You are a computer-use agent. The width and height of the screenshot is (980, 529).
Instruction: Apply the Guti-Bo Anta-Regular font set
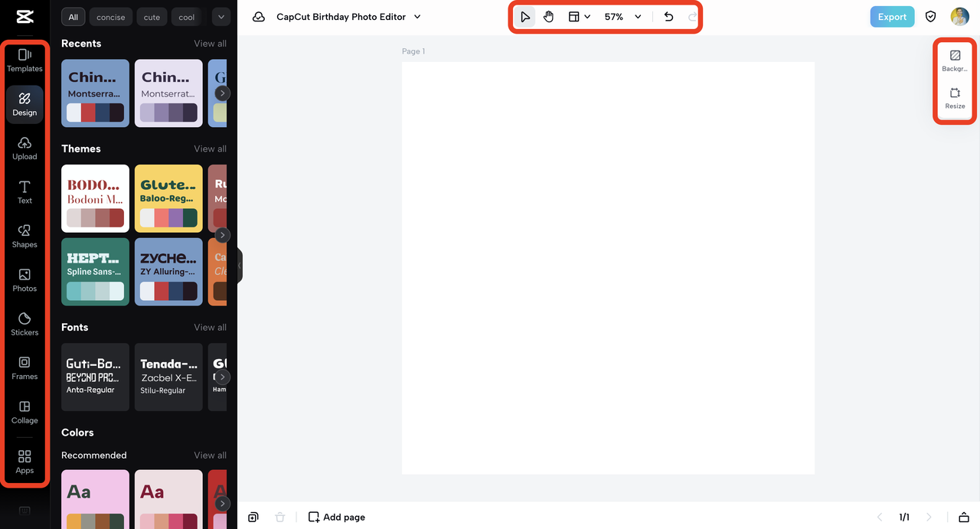[x=95, y=377]
